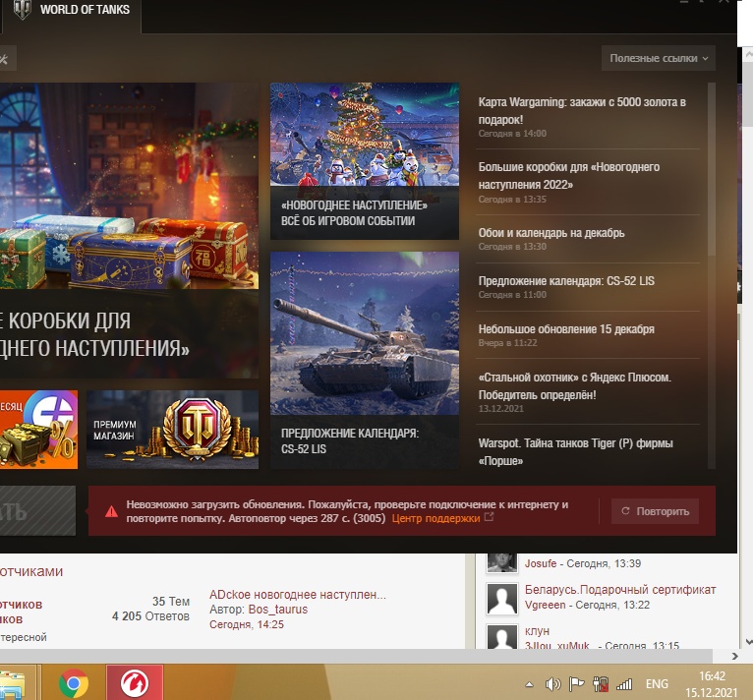Viewport: 753px width, 700px height.
Task: Click Josufe's forum avatar
Action: [x=502, y=562]
